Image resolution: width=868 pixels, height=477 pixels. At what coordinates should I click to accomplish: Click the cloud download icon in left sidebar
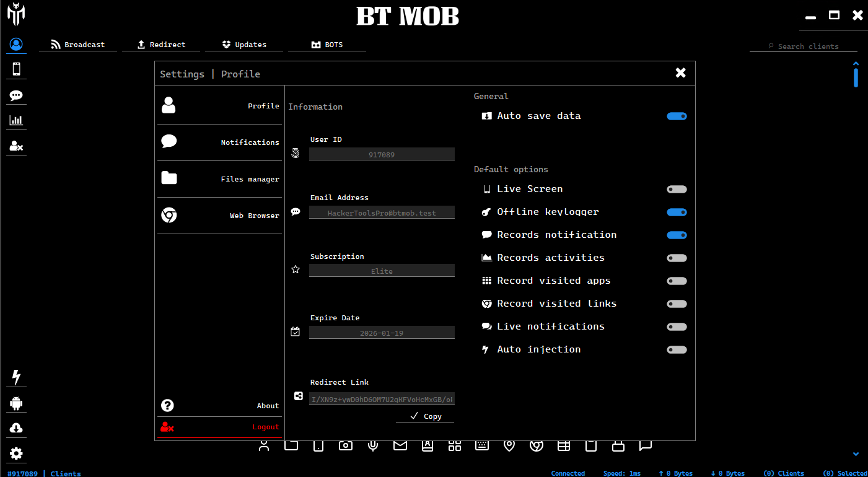coord(16,428)
